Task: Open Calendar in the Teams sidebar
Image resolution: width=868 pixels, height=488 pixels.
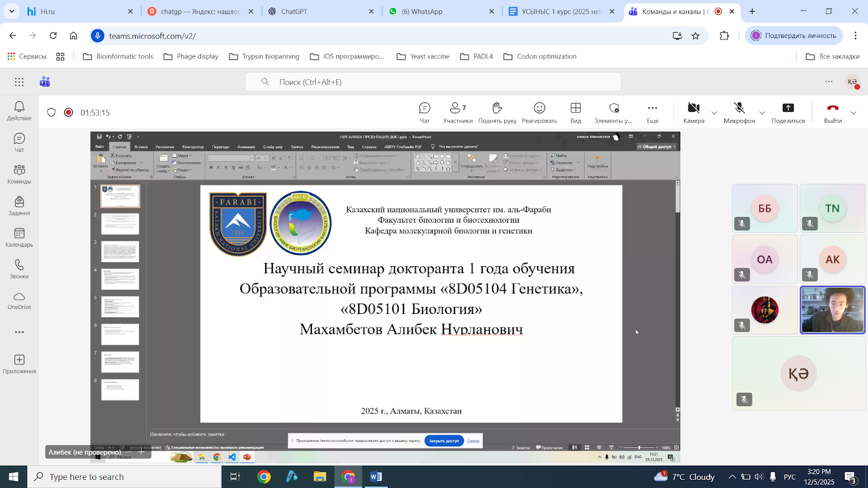Action: click(x=20, y=237)
